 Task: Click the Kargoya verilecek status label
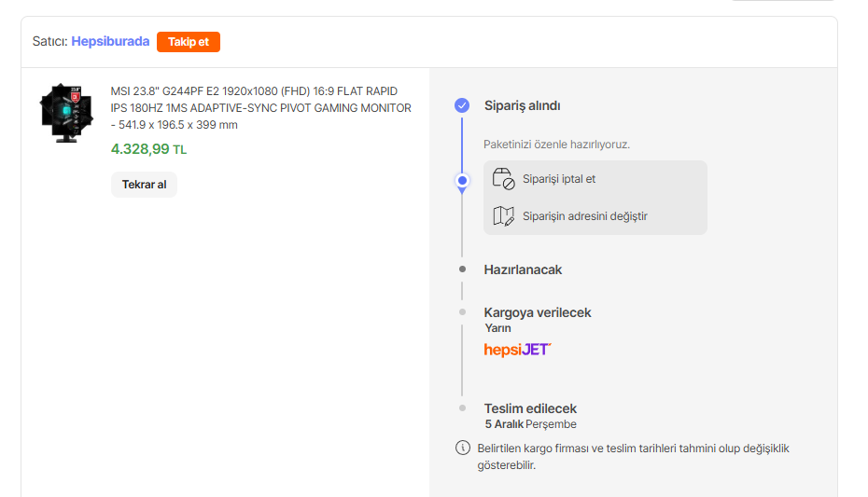(537, 312)
